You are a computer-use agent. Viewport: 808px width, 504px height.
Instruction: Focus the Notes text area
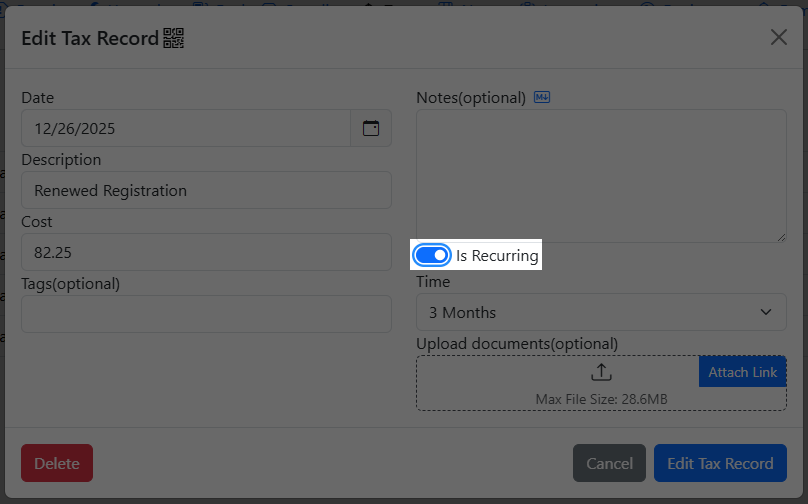pos(601,175)
